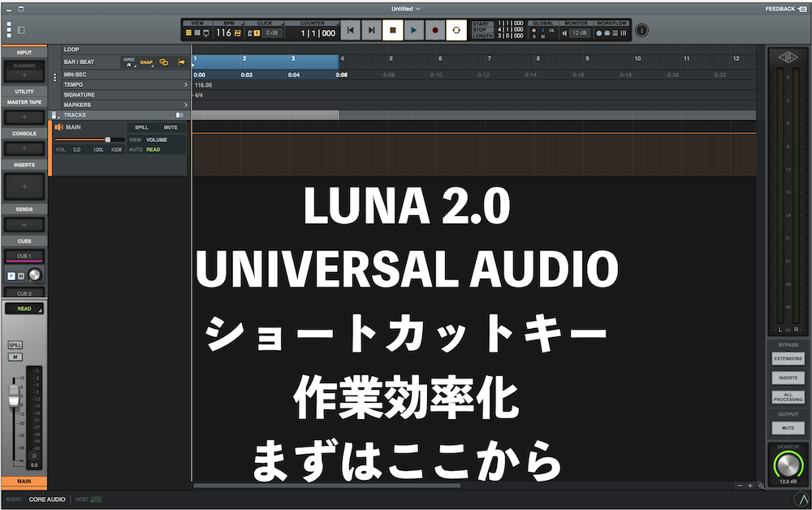Click the link icon in Bar/Beat row

[x=164, y=62]
